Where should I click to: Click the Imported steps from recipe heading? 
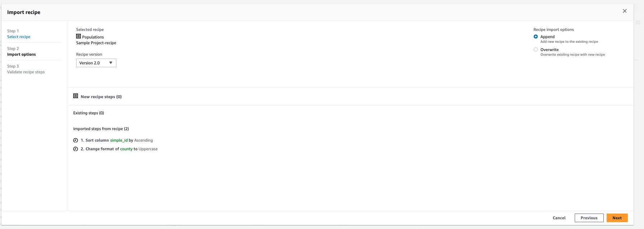101,129
